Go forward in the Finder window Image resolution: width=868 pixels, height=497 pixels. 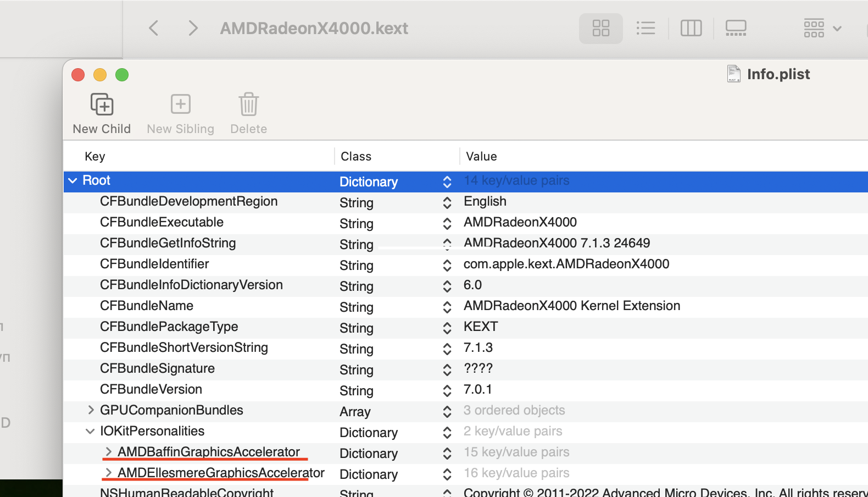[192, 28]
